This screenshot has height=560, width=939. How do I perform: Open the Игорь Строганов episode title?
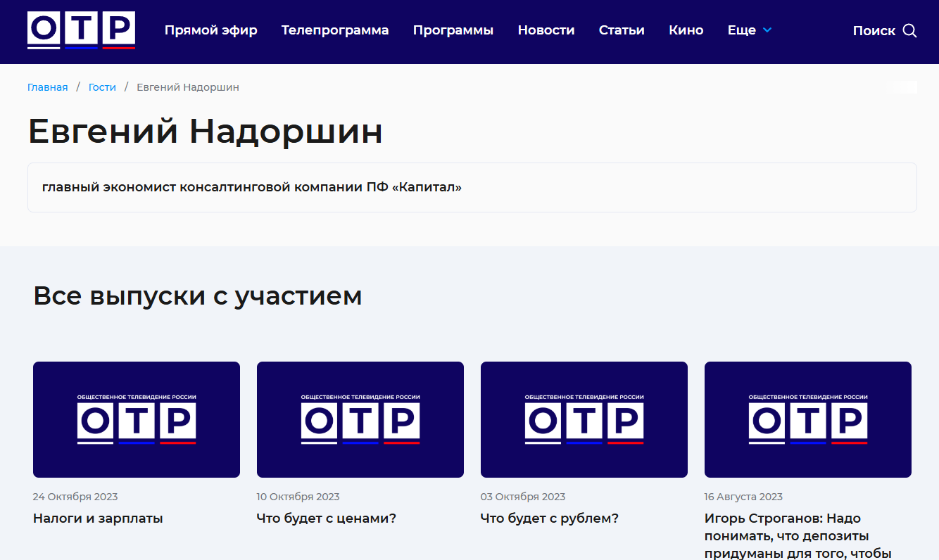tap(799, 535)
